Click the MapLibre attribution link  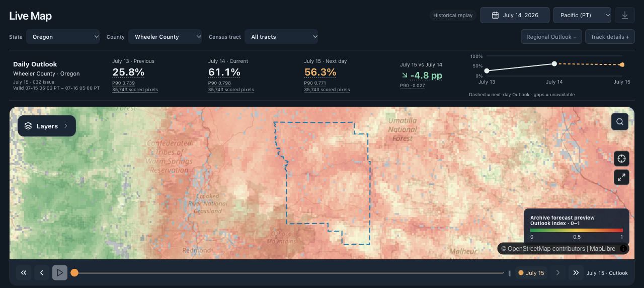[x=603, y=249]
